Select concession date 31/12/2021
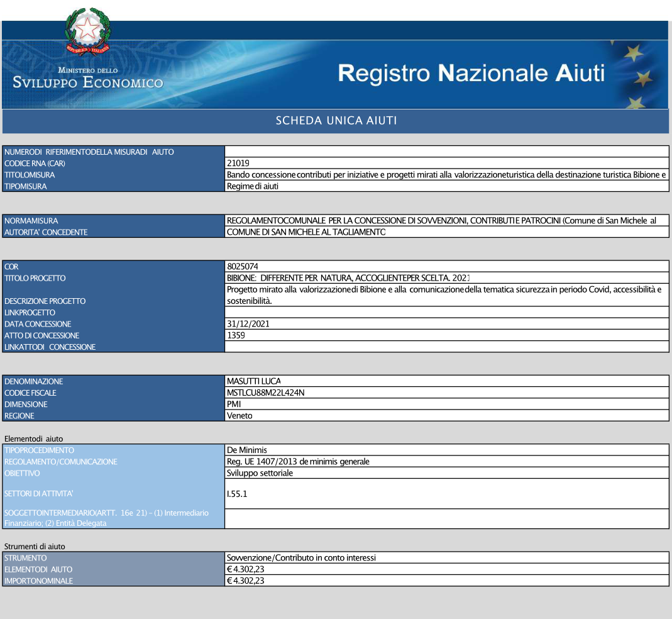This screenshot has height=619, width=672. pyautogui.click(x=248, y=324)
